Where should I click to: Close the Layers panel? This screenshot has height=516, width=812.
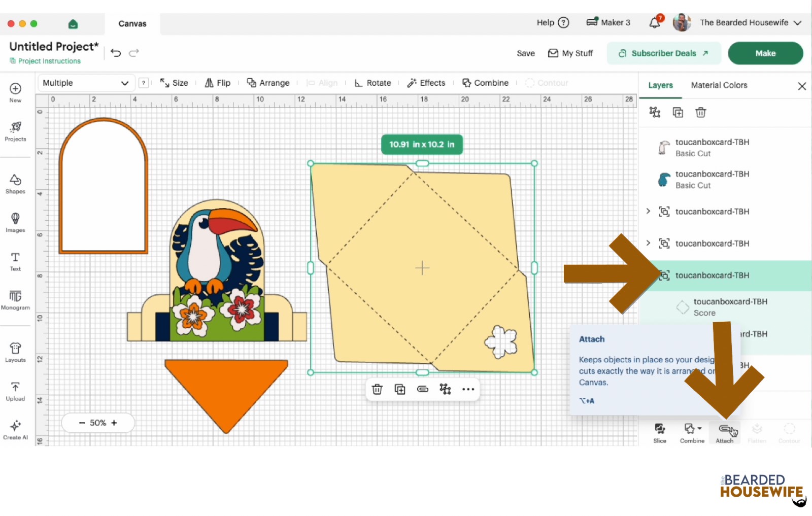(x=802, y=86)
